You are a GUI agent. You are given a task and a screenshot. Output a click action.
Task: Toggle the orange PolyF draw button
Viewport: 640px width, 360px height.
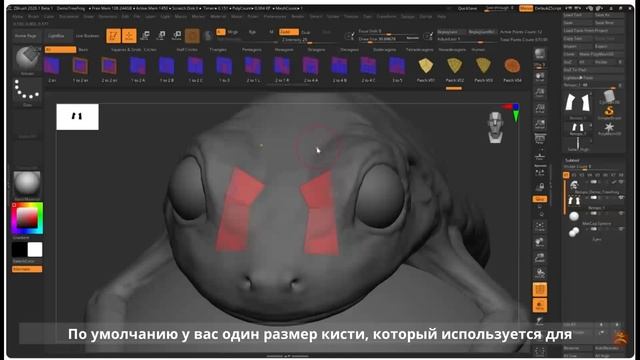[540, 290]
